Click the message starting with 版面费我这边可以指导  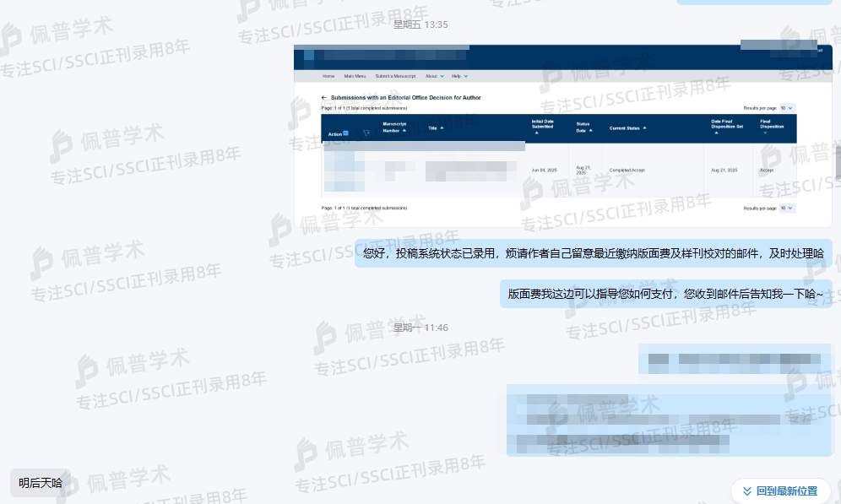coord(665,294)
